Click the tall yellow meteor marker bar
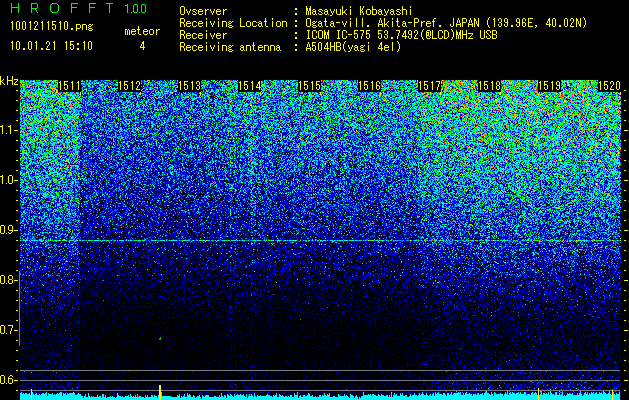This screenshot has height=400, width=629. coord(160,392)
